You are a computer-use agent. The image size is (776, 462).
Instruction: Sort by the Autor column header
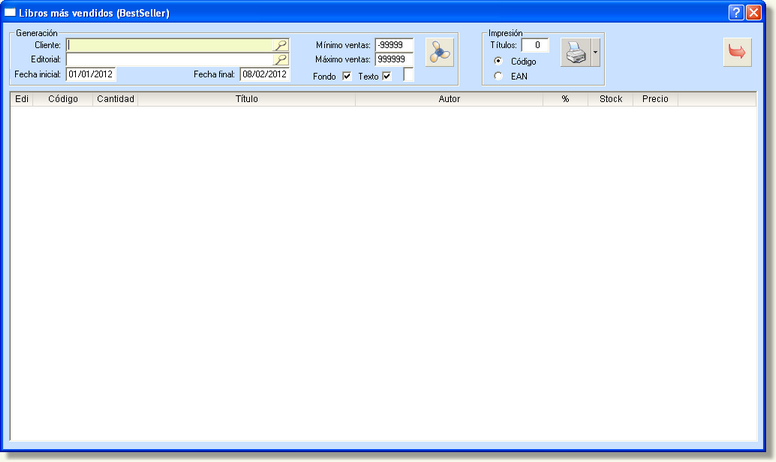pos(449,99)
